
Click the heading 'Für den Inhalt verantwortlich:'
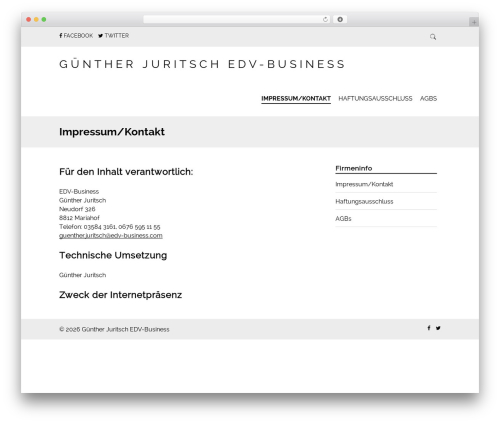(x=126, y=172)
